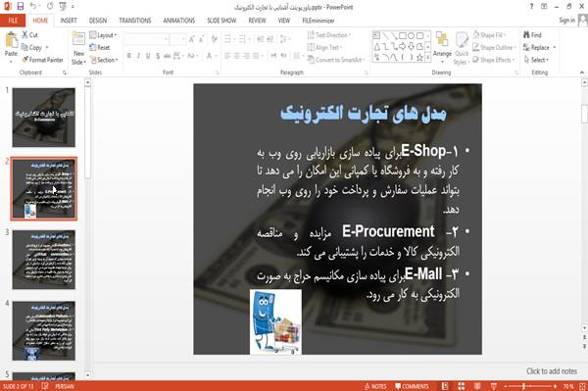Viewport: 588px width, 391px height.
Task: Open the TRANSITIONS tab
Action: tap(135, 21)
